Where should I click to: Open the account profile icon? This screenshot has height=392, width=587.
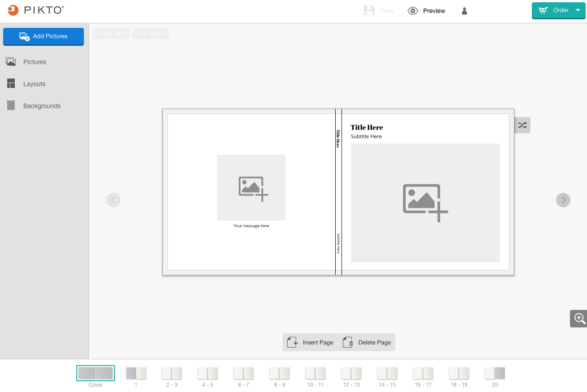(x=464, y=10)
